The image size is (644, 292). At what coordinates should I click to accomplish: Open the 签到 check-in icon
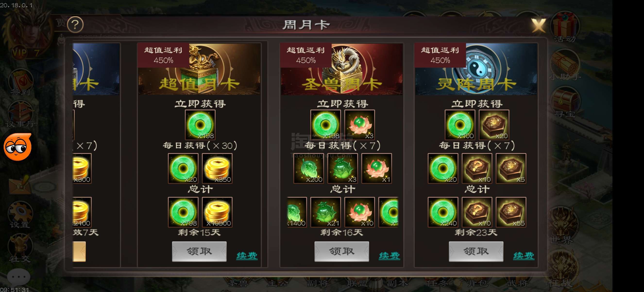coord(21,83)
